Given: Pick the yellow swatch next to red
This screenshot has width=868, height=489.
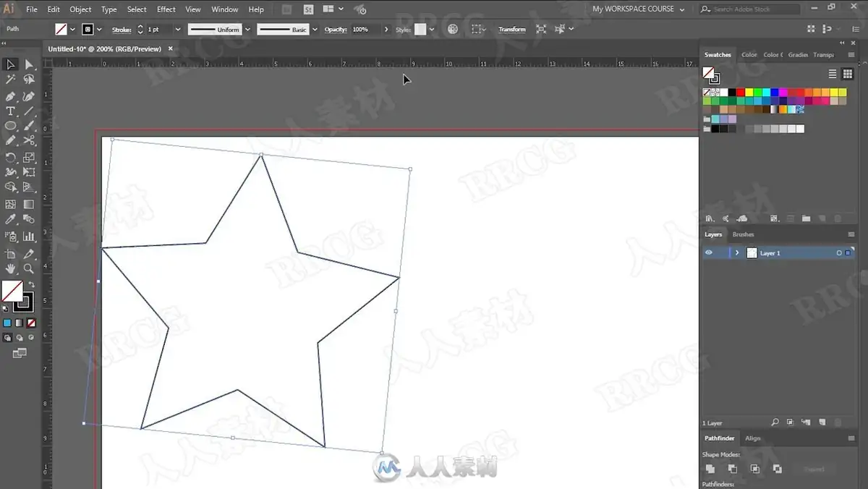Looking at the screenshot, I should pyautogui.click(x=749, y=93).
